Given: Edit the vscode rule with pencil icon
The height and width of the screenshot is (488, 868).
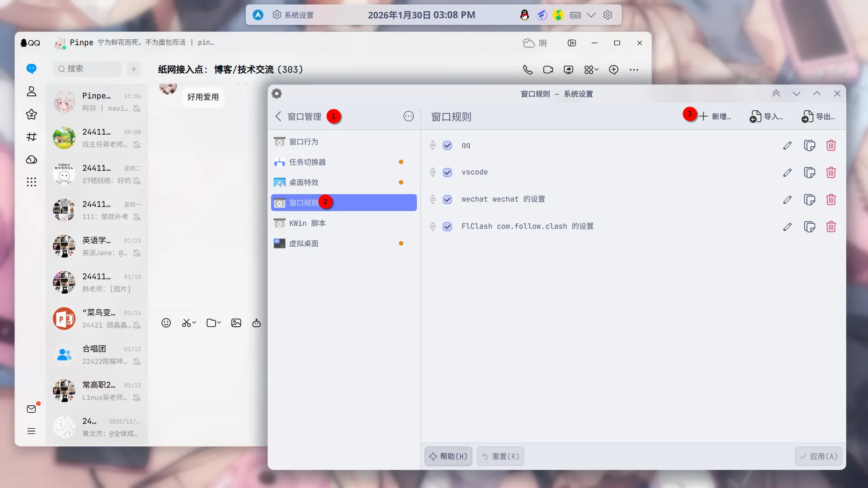Looking at the screenshot, I should pyautogui.click(x=787, y=173).
